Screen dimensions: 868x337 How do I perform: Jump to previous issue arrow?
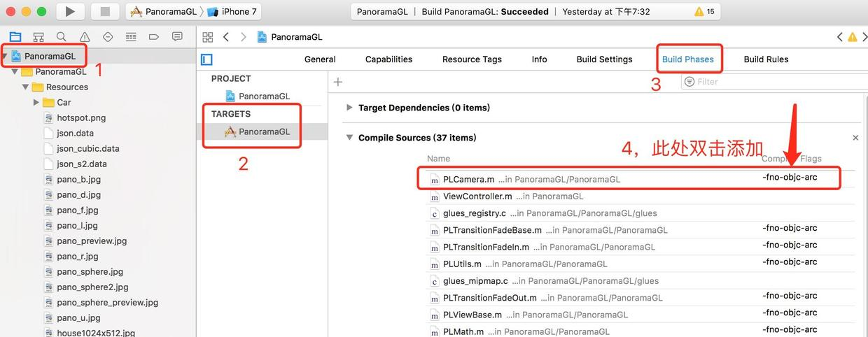coord(840,37)
